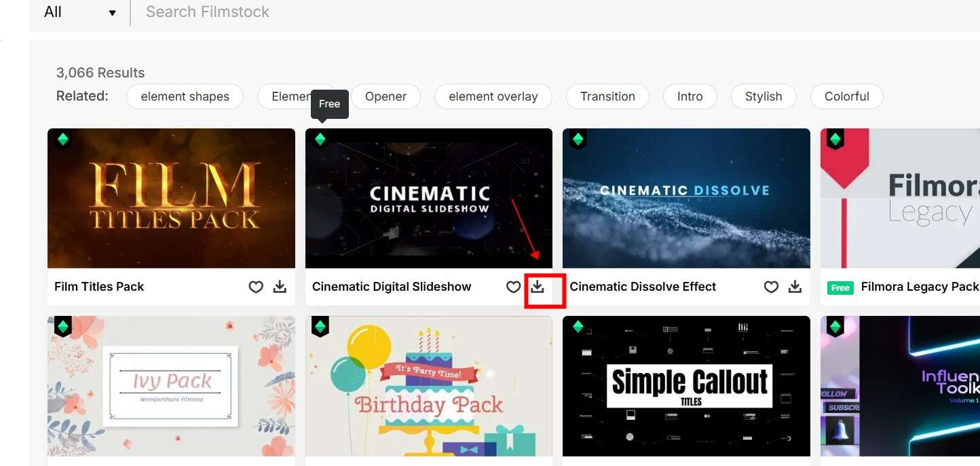
Task: Download Cinematic Digital Slideshow pack
Action: (538, 287)
